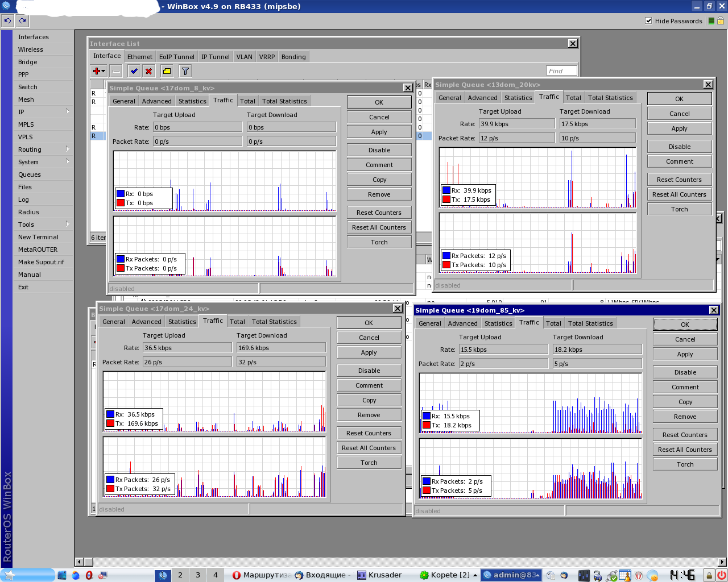Image resolution: width=728 pixels, height=582 pixels.
Task: Click the yellow comment icon in Interface List
Action: 167,71
